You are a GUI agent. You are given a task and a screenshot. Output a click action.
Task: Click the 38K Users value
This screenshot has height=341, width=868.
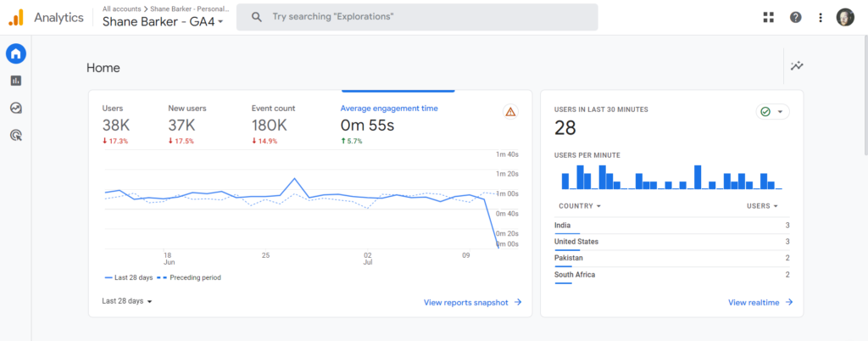[115, 125]
